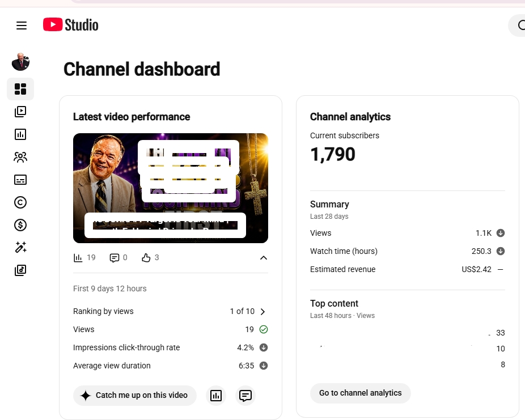Screen dimensions: 525x420
Task: Click the Watch time (hours) label
Action: point(344,251)
